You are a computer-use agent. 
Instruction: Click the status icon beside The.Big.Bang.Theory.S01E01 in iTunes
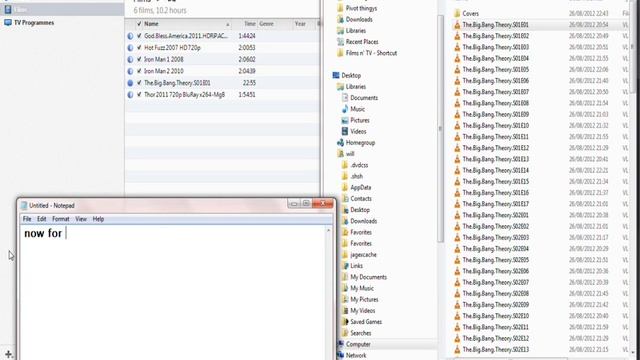130,83
